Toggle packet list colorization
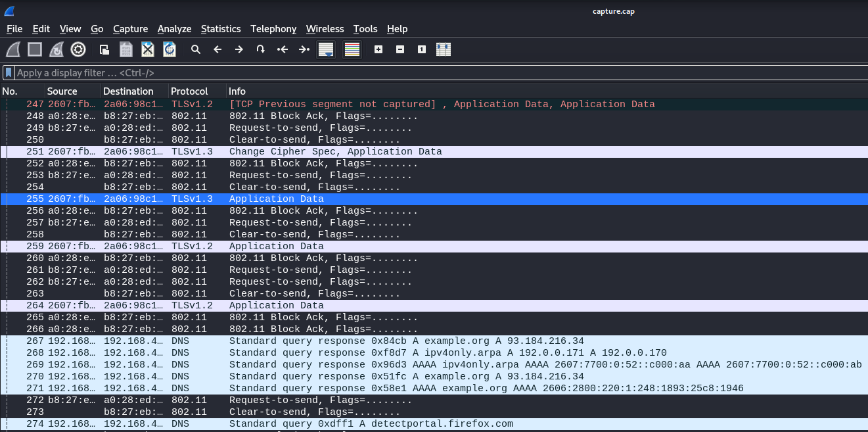The image size is (868, 432). pyautogui.click(x=352, y=49)
